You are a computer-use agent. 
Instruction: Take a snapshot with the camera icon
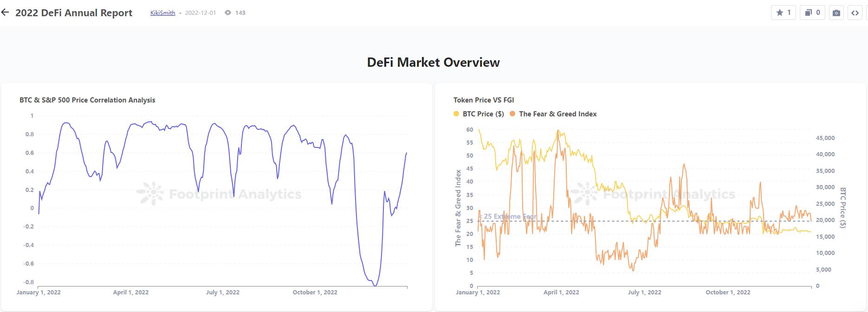pyautogui.click(x=836, y=13)
